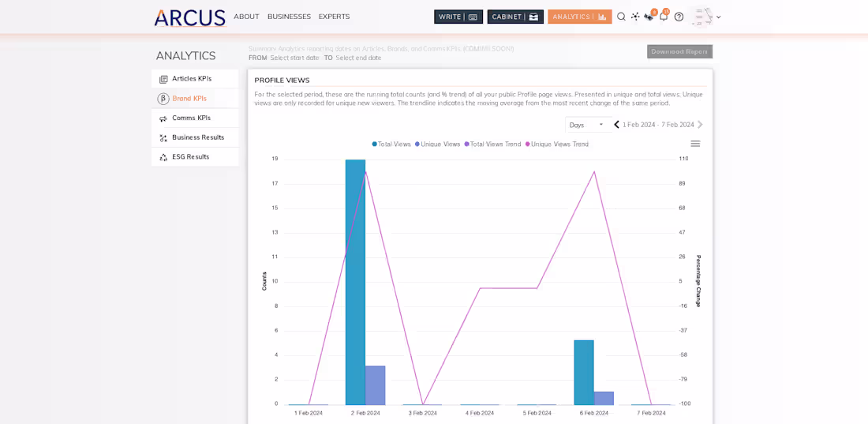Image resolution: width=868 pixels, height=424 pixels.
Task: Open the Days period dropdown
Action: (586, 125)
